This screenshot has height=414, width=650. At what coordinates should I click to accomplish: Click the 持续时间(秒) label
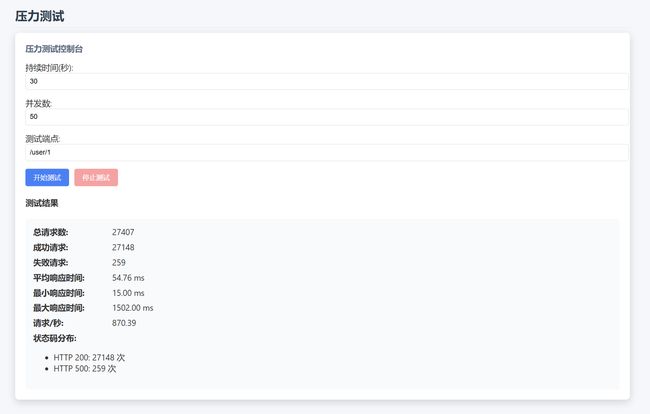[x=49, y=68]
